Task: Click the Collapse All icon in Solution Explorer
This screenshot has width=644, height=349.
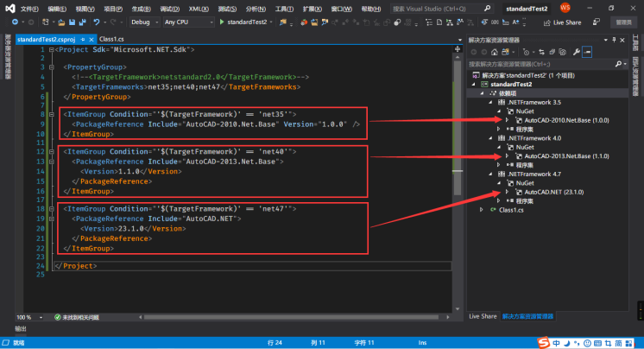Action: pos(550,52)
